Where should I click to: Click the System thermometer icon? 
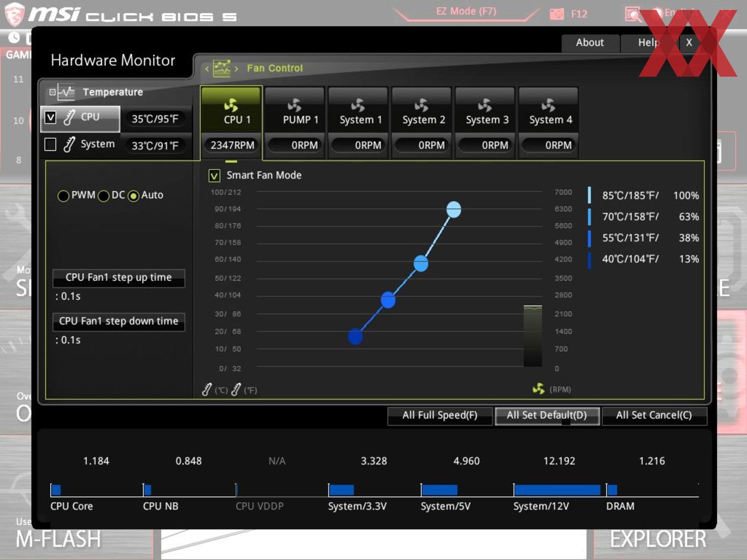(69, 144)
